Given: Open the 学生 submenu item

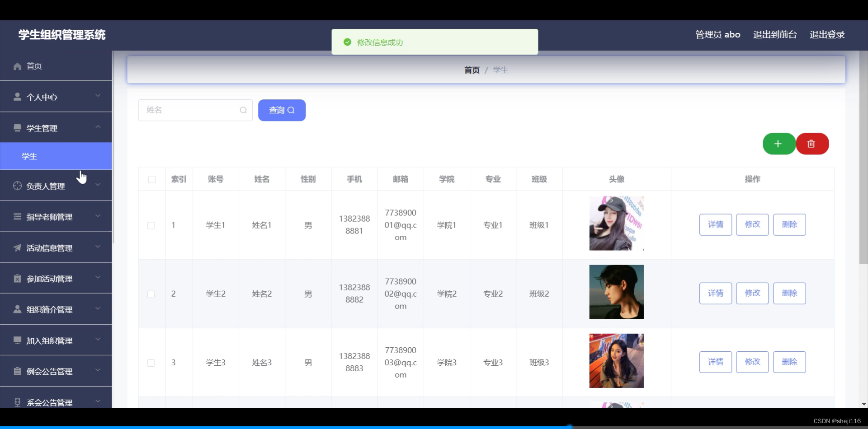Looking at the screenshot, I should pos(29,156).
